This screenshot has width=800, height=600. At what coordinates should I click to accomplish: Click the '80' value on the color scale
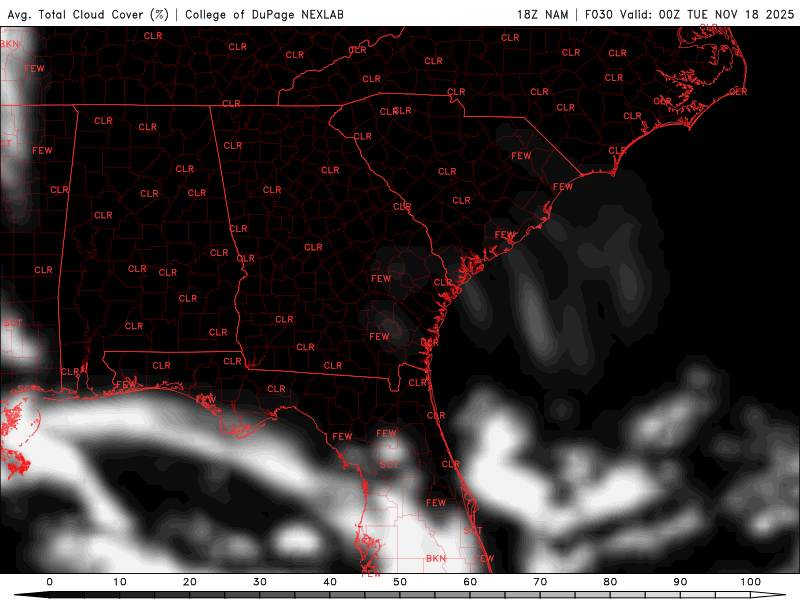click(x=610, y=582)
